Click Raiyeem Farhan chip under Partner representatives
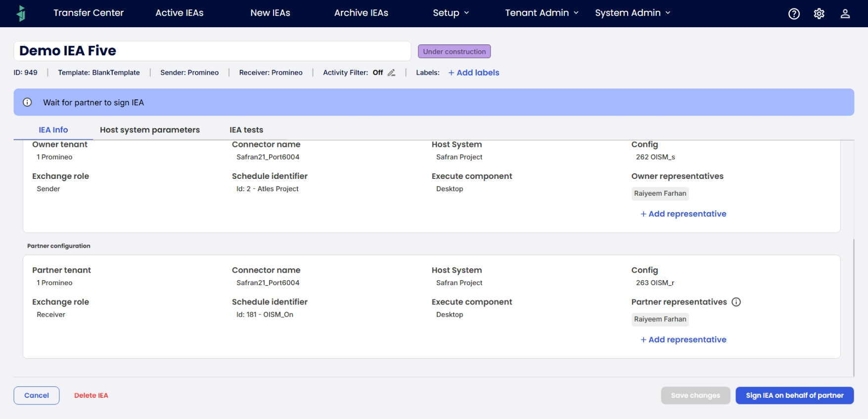The height and width of the screenshot is (419, 868). (660, 319)
